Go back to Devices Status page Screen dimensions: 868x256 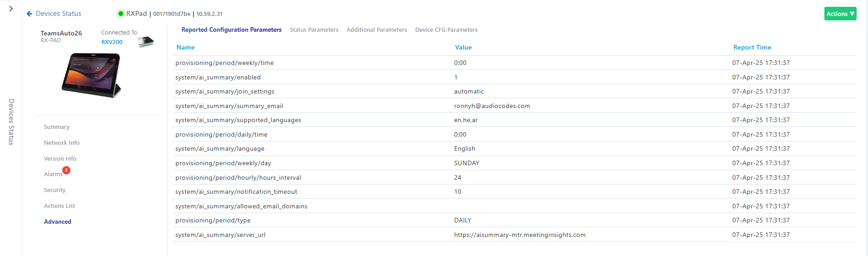click(58, 14)
